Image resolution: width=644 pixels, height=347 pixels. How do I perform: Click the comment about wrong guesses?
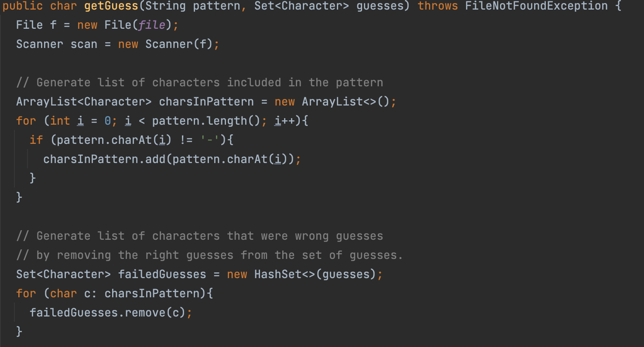(x=199, y=236)
